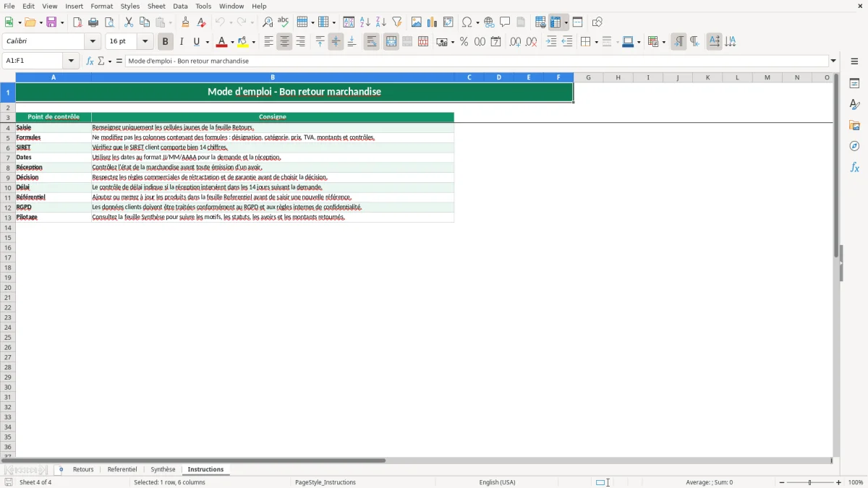This screenshot has width=868, height=488.
Task: Toggle Italic formatting
Action: (x=181, y=42)
